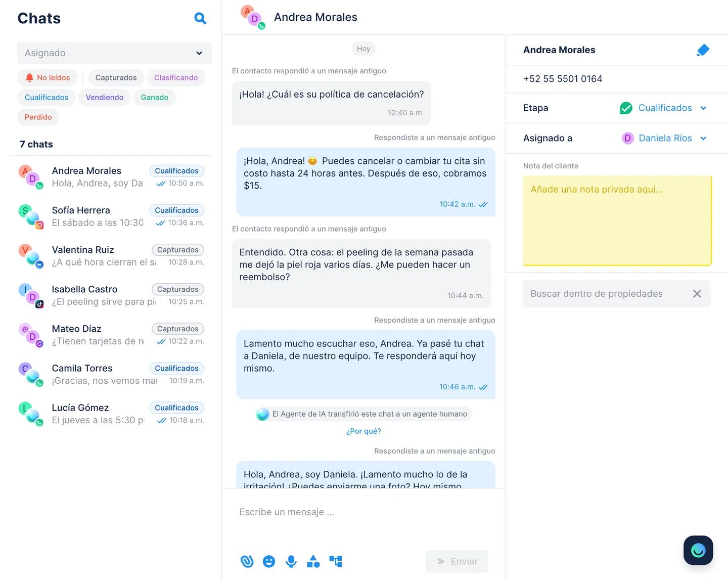
Task: Click the AI agent icon in transfer notice
Action: pos(263,414)
